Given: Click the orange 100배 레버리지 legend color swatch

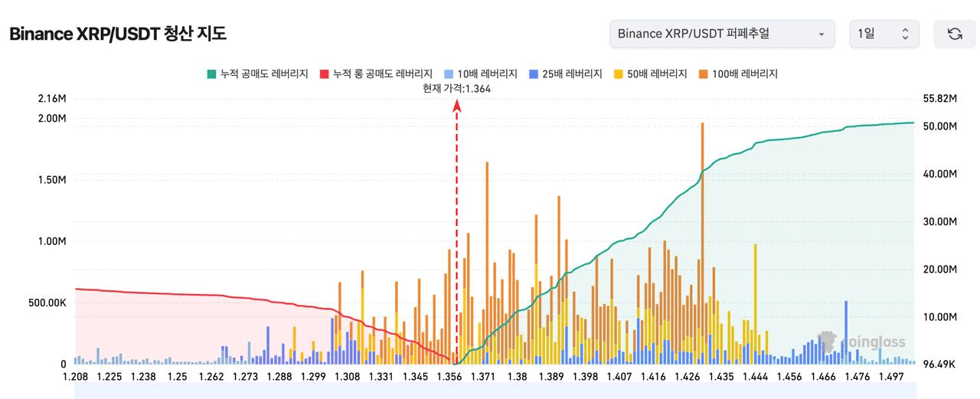Looking at the screenshot, I should click(x=704, y=74).
